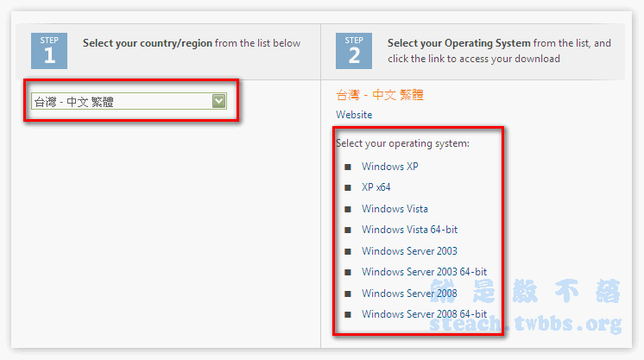Select the Windows Server 2008 link
Image resolution: width=644 pixels, height=360 pixels.
point(409,294)
